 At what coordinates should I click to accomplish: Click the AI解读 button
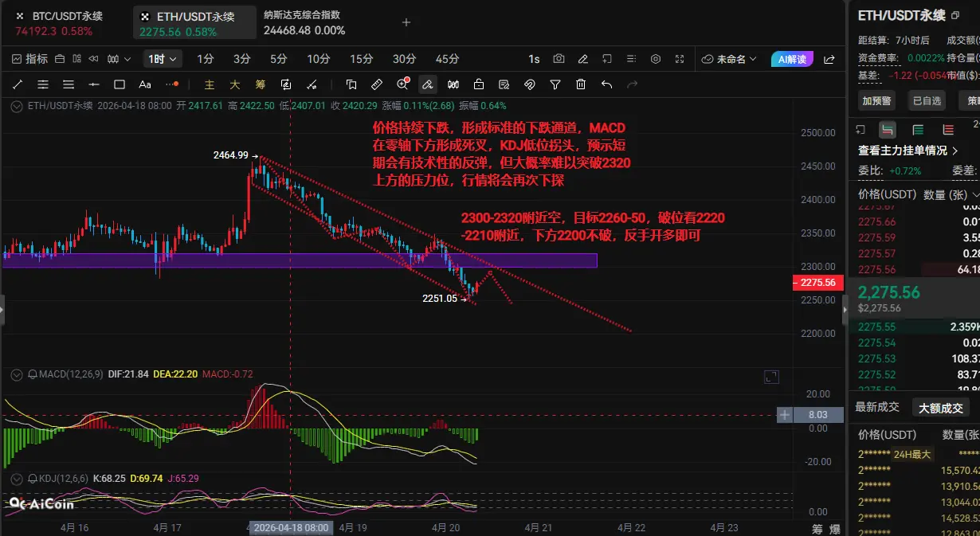click(x=792, y=59)
